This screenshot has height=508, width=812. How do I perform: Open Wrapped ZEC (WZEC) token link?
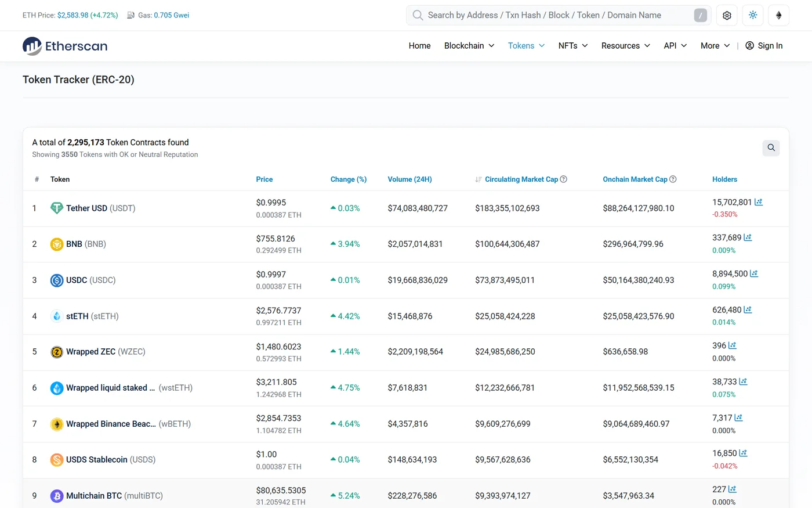point(106,352)
